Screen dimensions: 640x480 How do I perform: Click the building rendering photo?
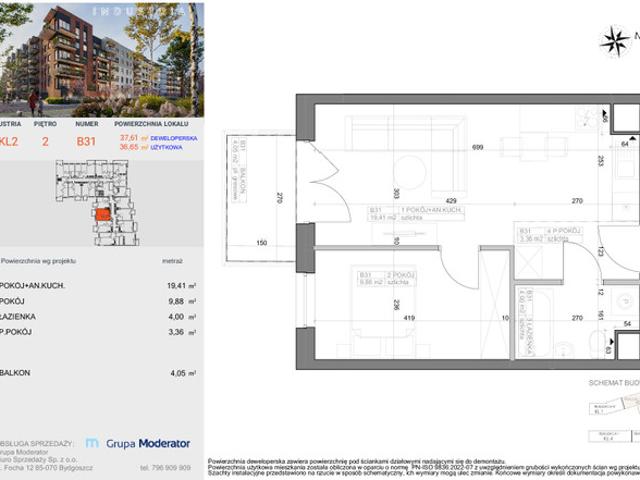click(102, 60)
